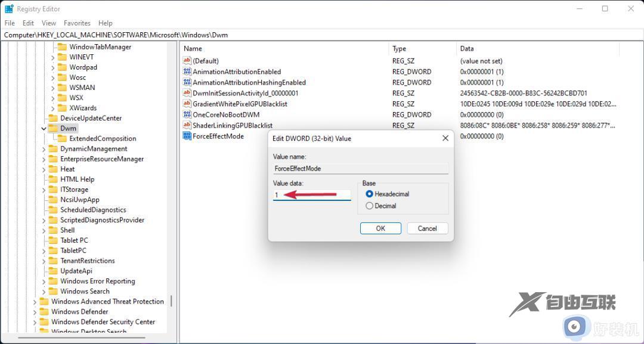Collapse the Dwm tree node
The image size is (644, 344).
click(x=43, y=128)
